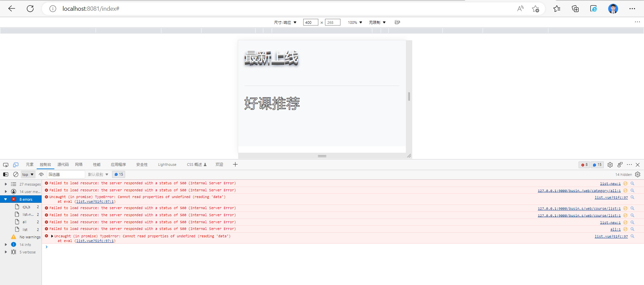The image size is (644, 285).
Task: Switch to the 网络 tab
Action: click(x=79, y=164)
